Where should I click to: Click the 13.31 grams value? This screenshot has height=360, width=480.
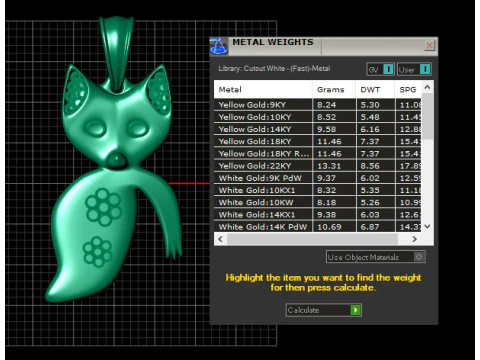click(329, 166)
